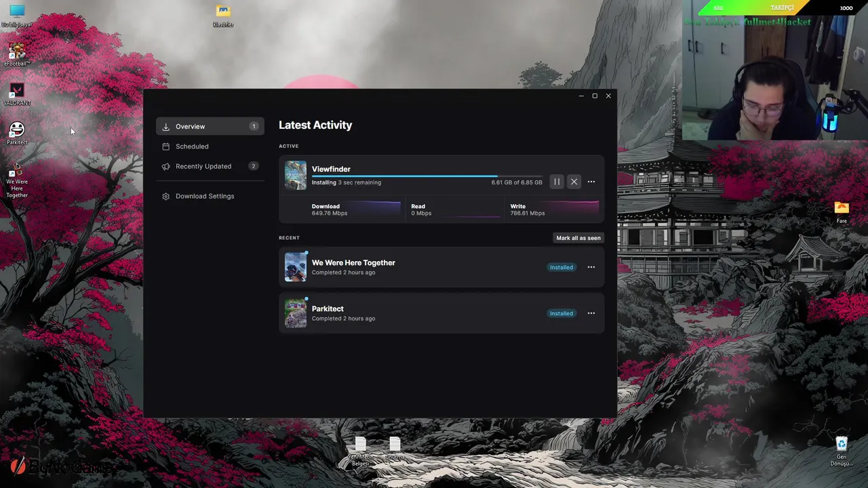
Task: Select the VALORANT desktop shortcut
Action: [17, 95]
